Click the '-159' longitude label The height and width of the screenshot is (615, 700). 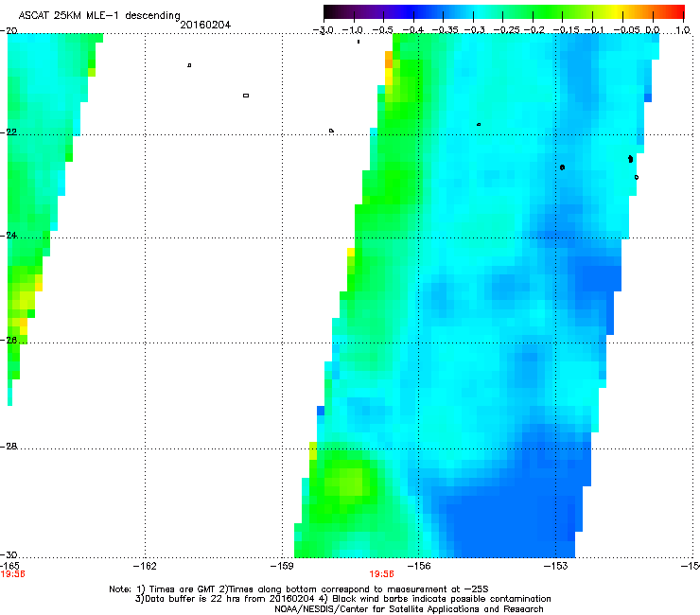(x=282, y=566)
